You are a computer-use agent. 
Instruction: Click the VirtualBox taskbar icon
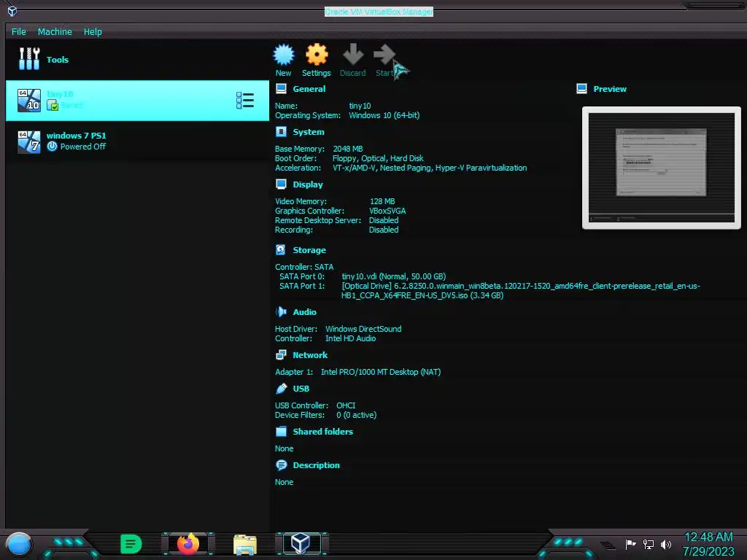tap(301, 543)
